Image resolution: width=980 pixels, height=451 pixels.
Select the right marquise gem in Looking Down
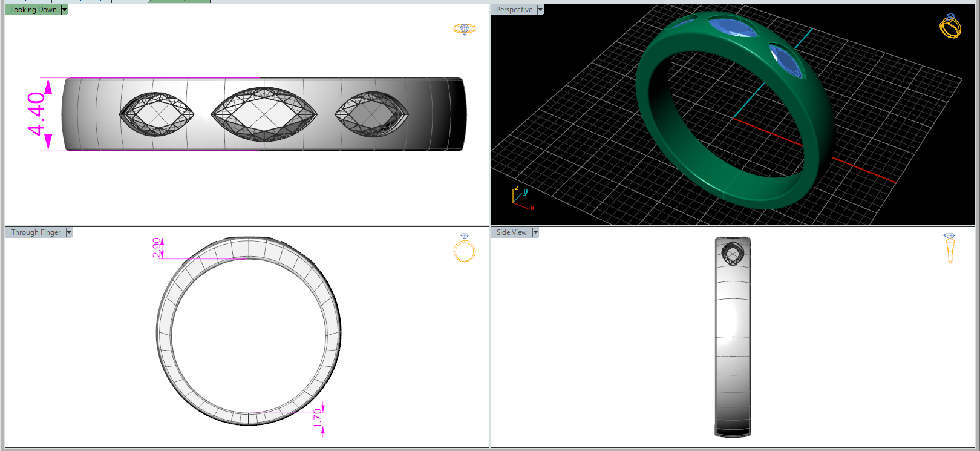(371, 114)
